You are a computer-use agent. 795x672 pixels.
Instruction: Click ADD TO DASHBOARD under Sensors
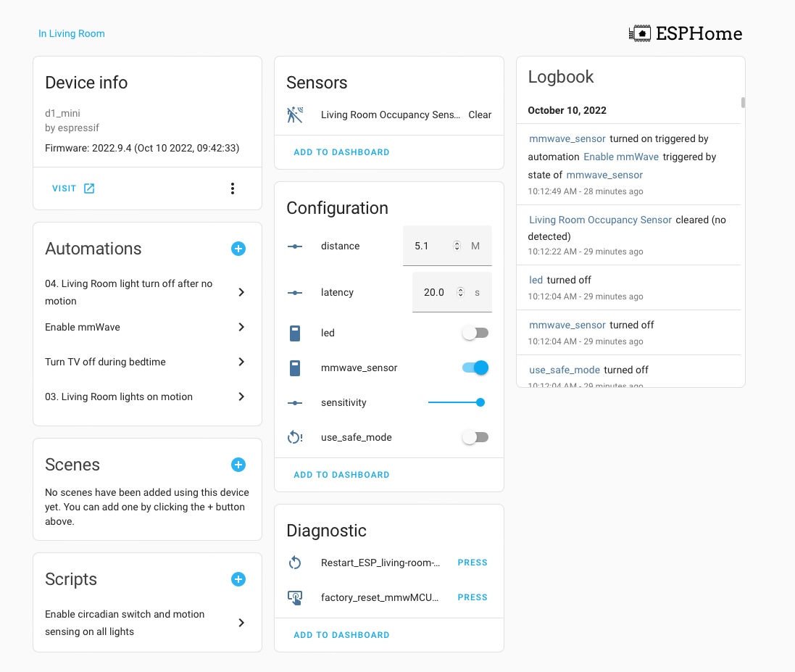(341, 152)
